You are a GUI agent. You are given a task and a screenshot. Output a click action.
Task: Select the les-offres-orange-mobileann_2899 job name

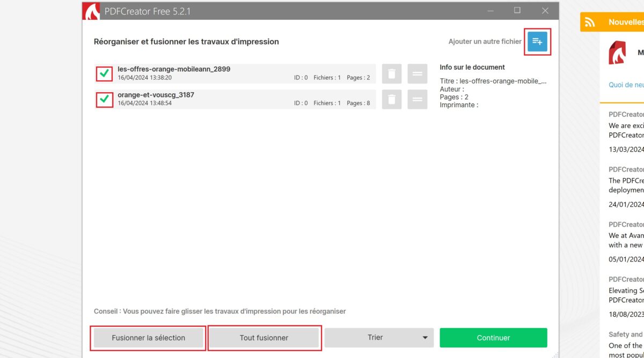click(x=174, y=69)
